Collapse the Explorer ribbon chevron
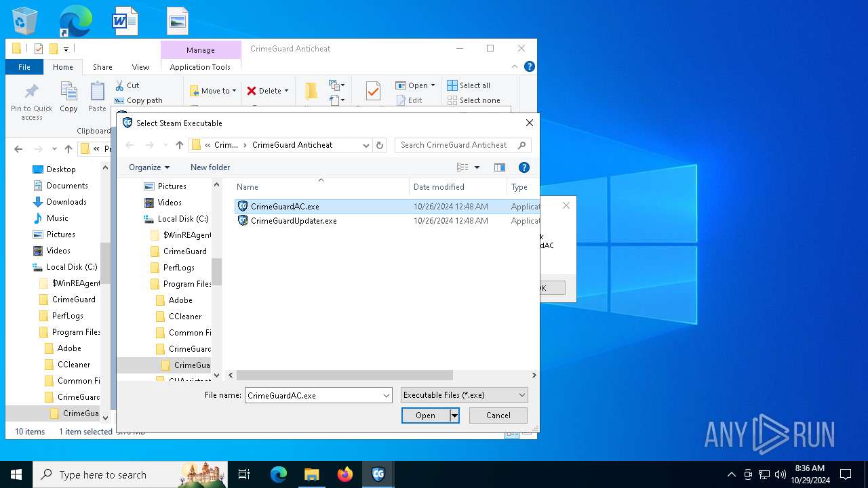This screenshot has width=868, height=488. coord(515,66)
